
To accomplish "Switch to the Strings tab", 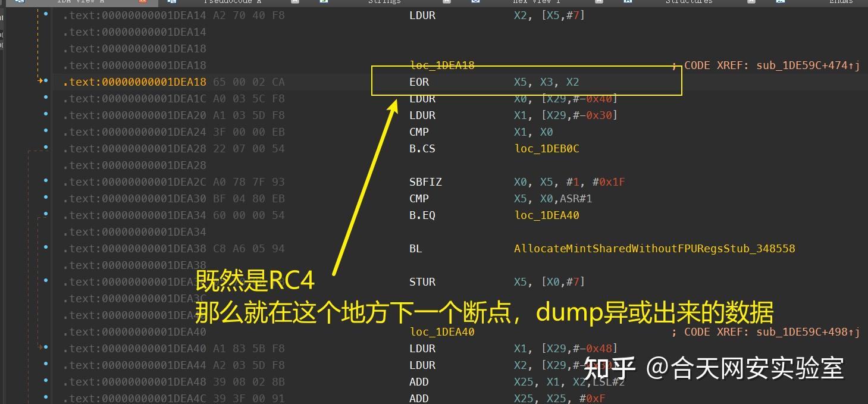I will point(384,2).
